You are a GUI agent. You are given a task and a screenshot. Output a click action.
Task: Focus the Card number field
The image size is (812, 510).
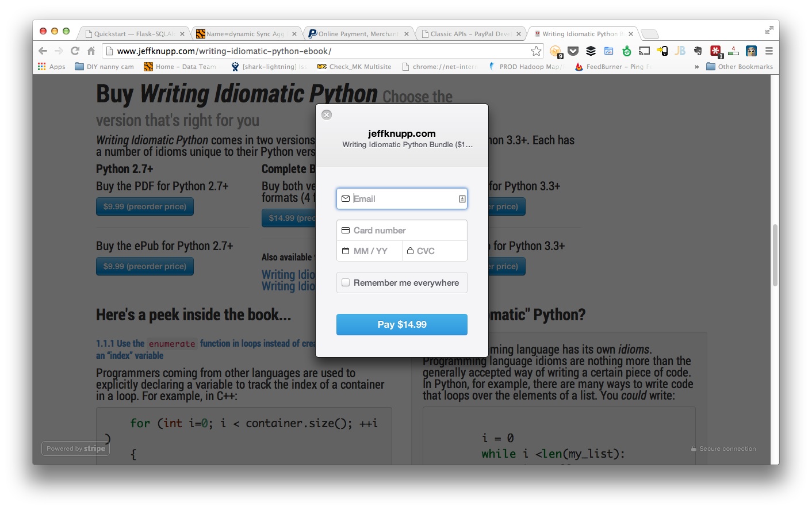tap(408, 231)
